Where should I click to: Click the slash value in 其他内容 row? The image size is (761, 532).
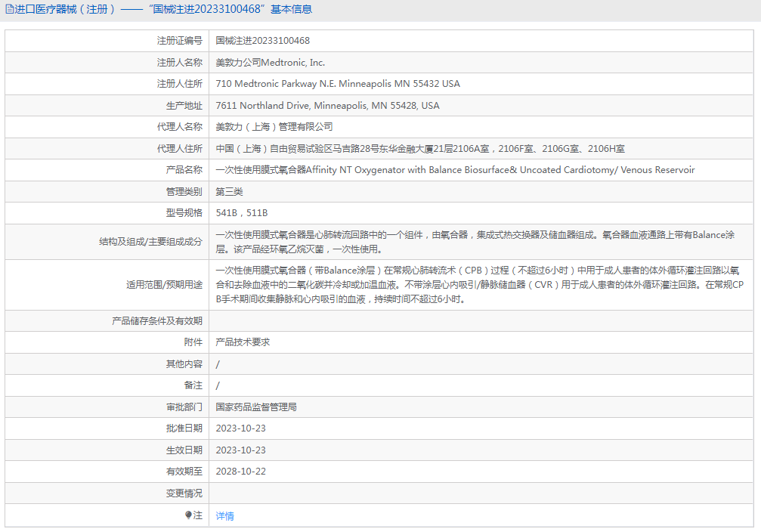point(218,364)
